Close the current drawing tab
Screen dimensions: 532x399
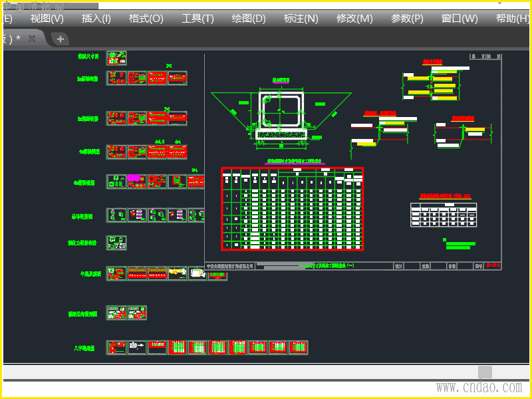pos(32,39)
